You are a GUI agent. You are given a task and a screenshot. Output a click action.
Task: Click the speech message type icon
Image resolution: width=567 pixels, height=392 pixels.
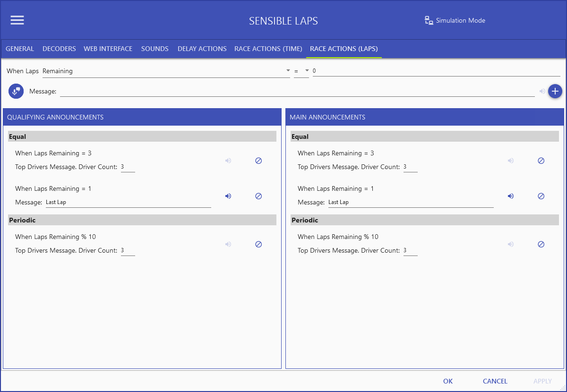point(16,91)
